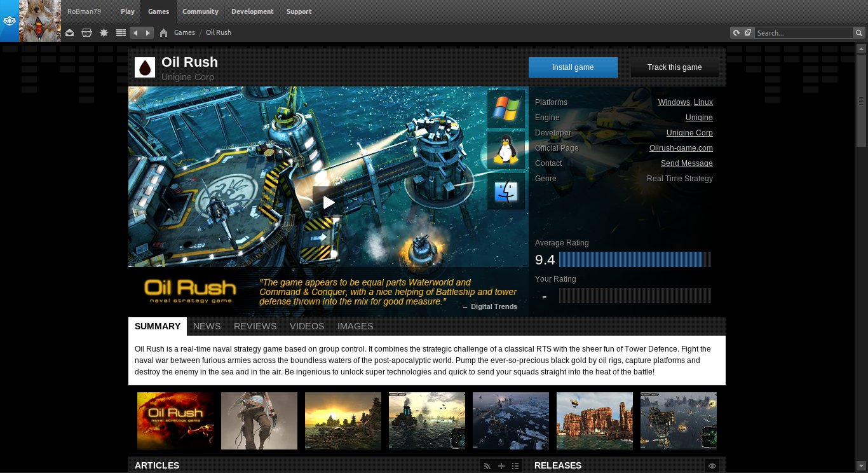
Task: Open the Play tab
Action: click(128, 11)
